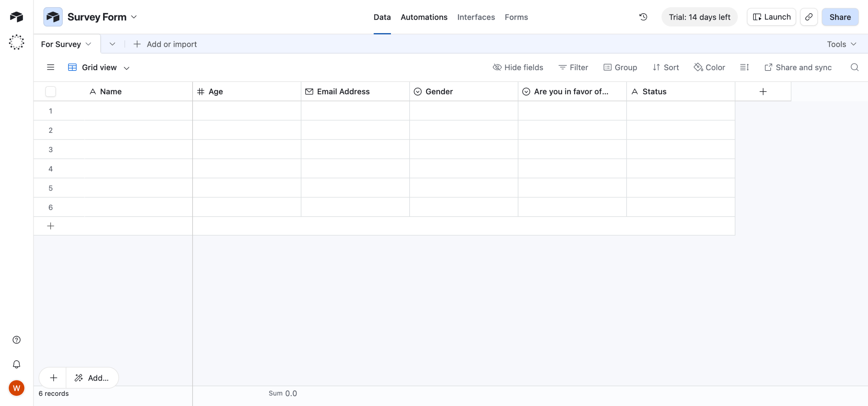The height and width of the screenshot is (406, 868).
Task: Click Hide fields toggle
Action: click(x=518, y=67)
